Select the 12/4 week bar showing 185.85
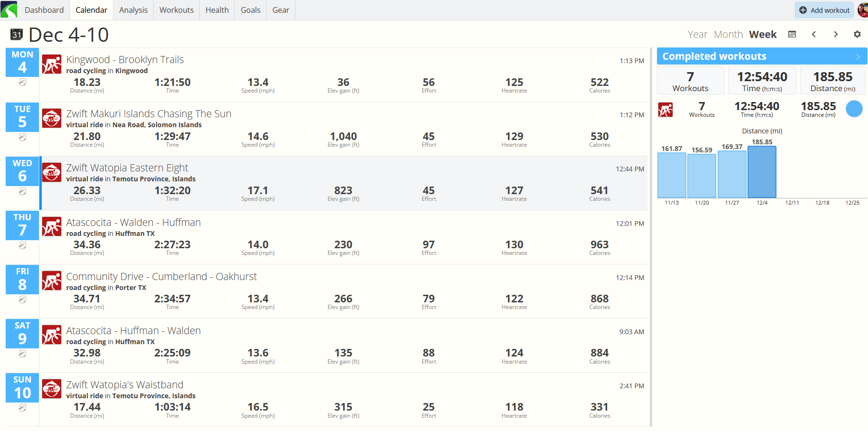The height and width of the screenshot is (431, 868). 762,172
